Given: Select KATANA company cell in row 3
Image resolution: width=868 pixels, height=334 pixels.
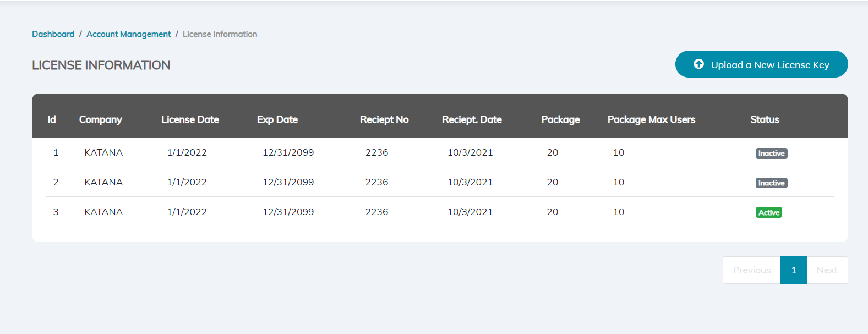Looking at the screenshot, I should coord(103,212).
